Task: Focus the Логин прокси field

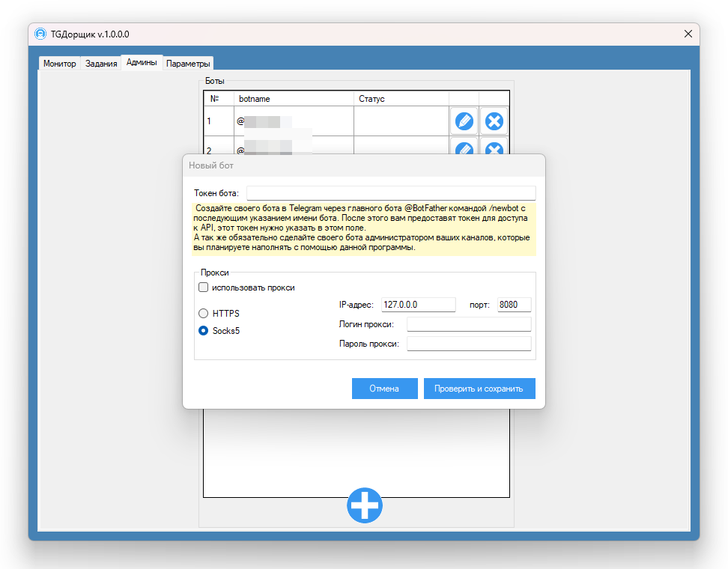Action: click(x=469, y=324)
